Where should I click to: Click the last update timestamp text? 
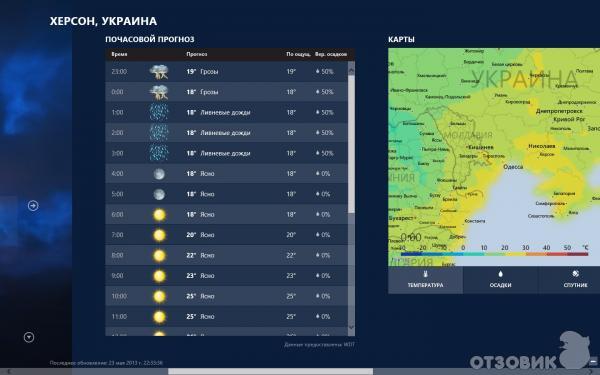tap(106, 363)
